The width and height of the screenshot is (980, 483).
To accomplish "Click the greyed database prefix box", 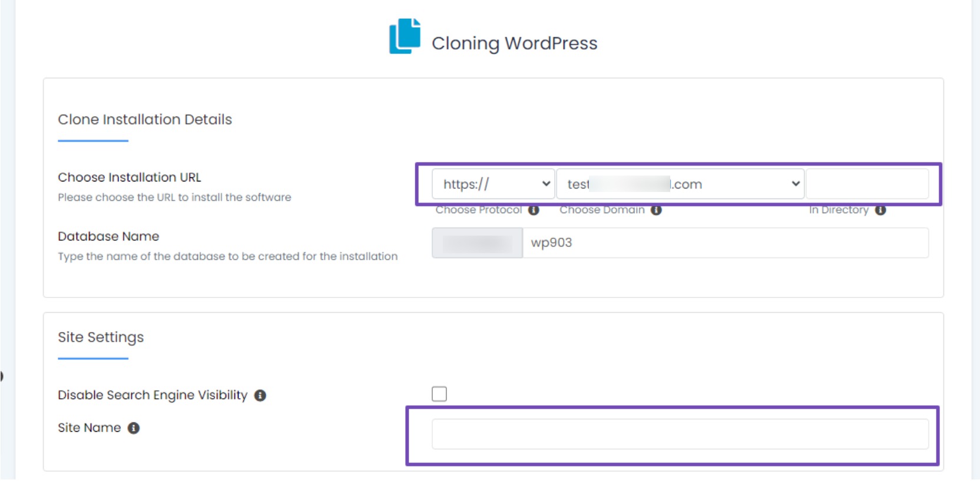I will (477, 243).
